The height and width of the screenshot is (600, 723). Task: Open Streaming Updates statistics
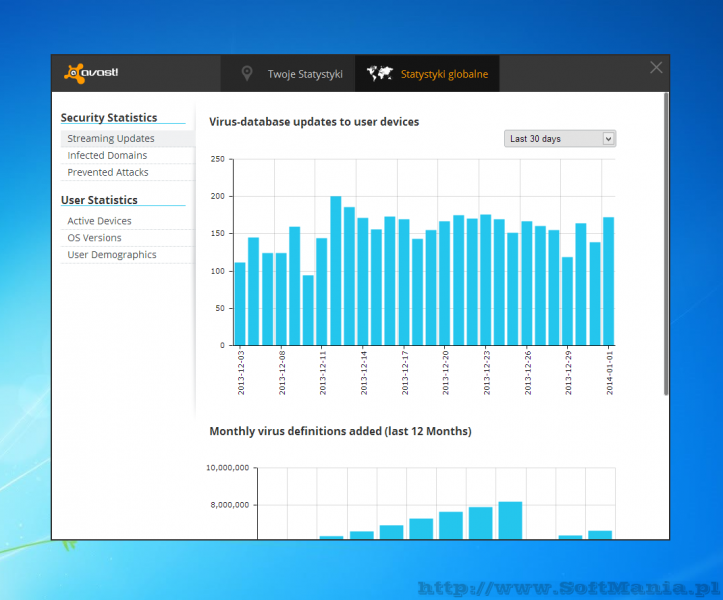click(x=128, y=138)
